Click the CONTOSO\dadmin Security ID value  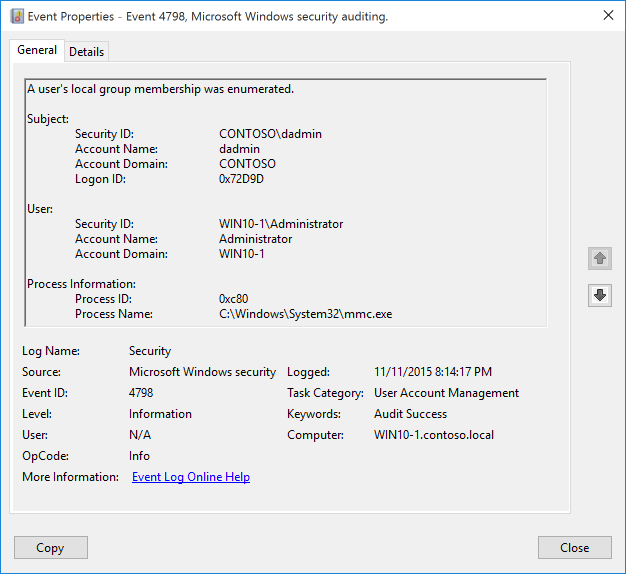(270, 134)
